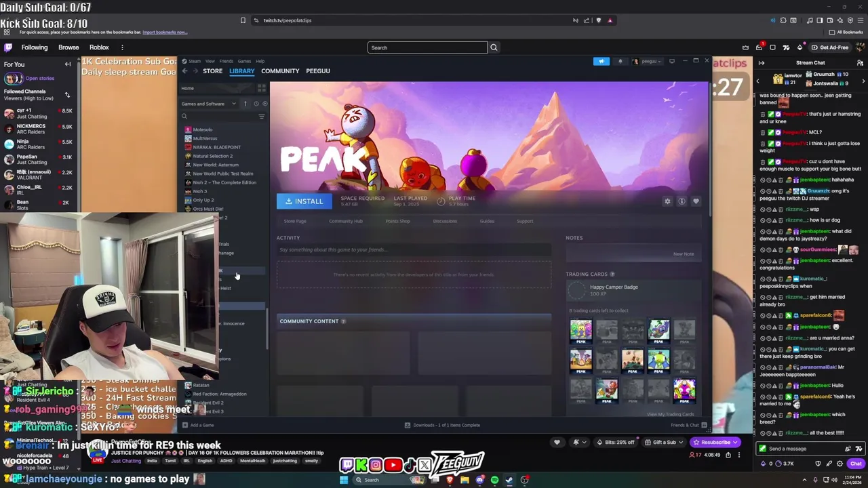
Task: Open the PEAK Guides link
Action: pyautogui.click(x=487, y=221)
